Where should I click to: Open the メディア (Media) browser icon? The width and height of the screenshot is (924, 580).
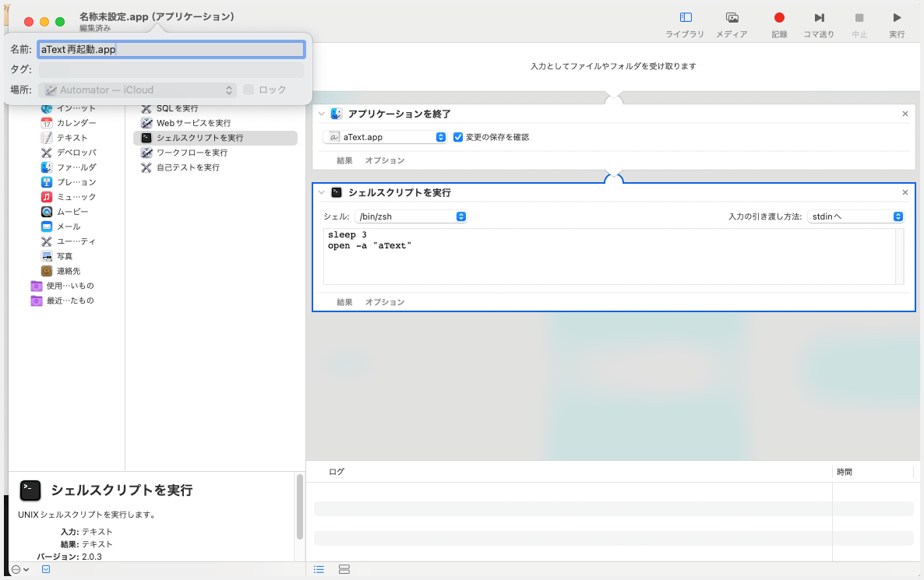click(732, 18)
